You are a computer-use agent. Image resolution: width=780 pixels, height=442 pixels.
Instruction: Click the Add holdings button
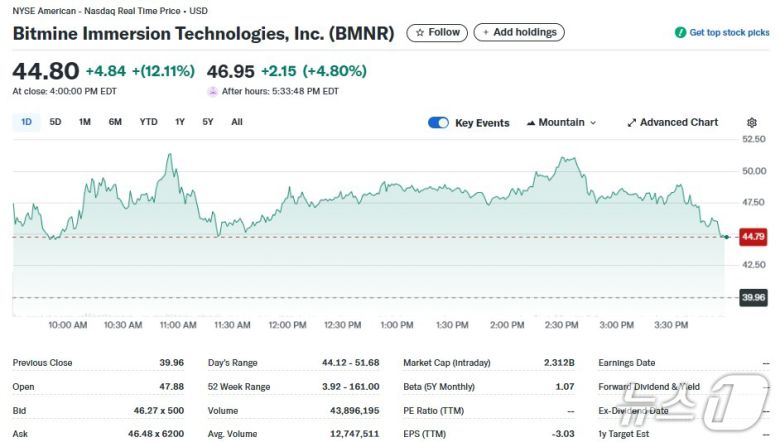519,33
